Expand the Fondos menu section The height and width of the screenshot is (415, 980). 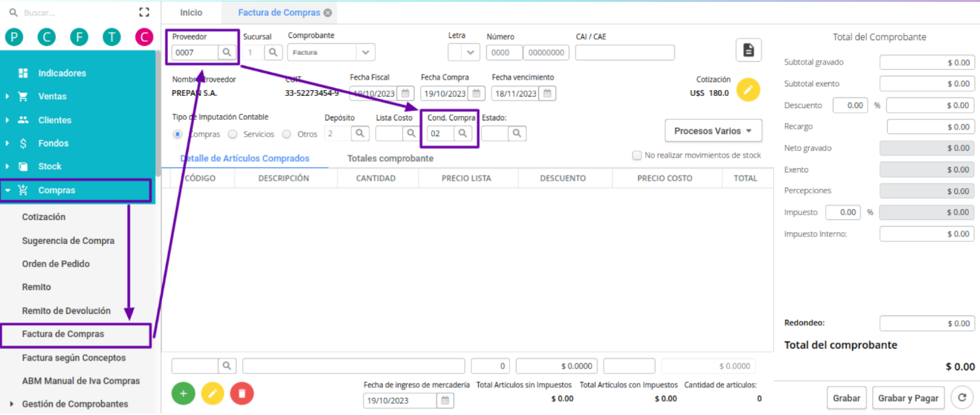click(x=54, y=143)
